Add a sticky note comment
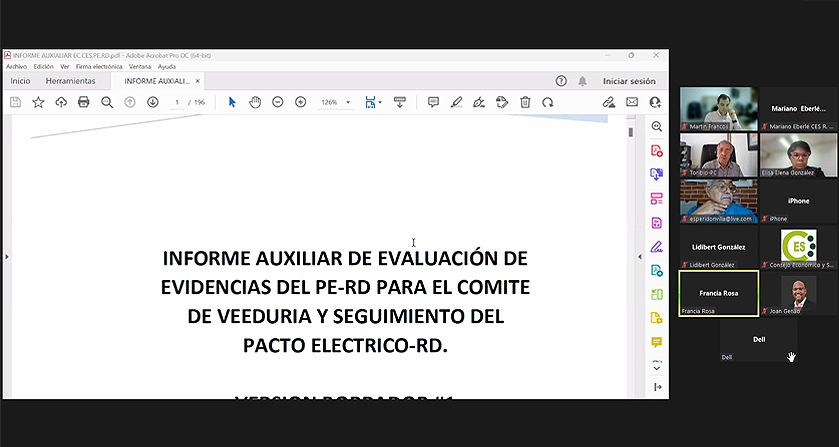The height and width of the screenshot is (447, 839). [433, 102]
